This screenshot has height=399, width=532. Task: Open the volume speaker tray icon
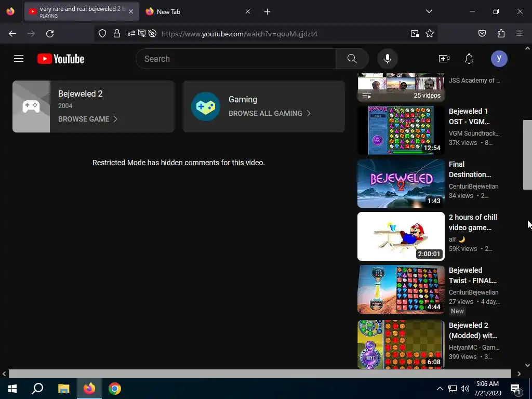pos(465,389)
